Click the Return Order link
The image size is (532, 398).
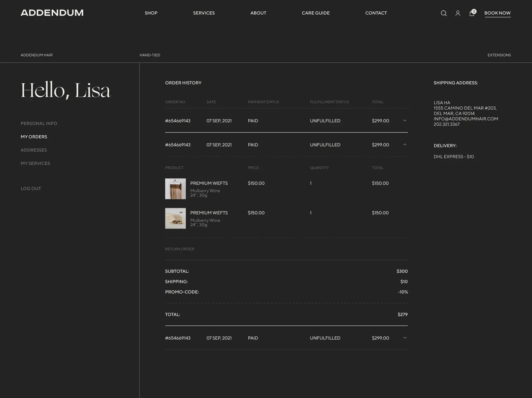coord(179,249)
